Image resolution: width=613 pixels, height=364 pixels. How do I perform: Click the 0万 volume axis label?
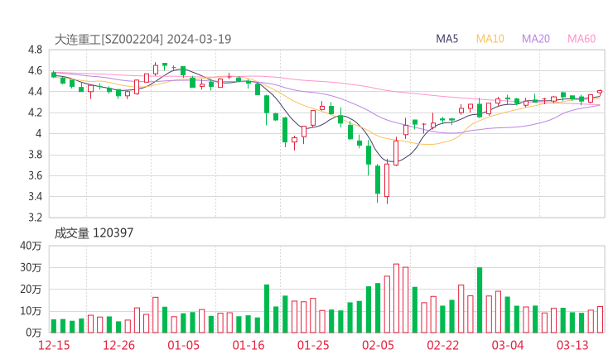34,333
